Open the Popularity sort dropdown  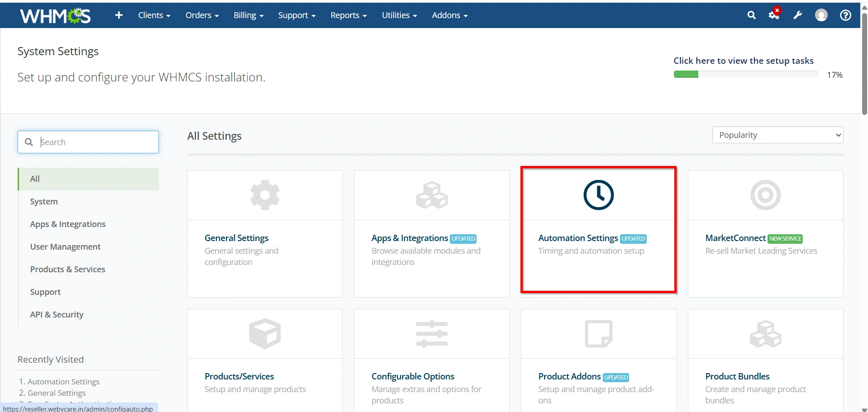point(777,135)
